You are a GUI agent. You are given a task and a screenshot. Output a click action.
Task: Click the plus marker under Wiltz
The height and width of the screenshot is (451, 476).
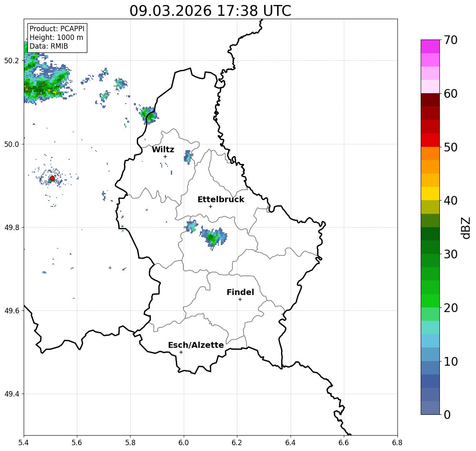pos(165,156)
